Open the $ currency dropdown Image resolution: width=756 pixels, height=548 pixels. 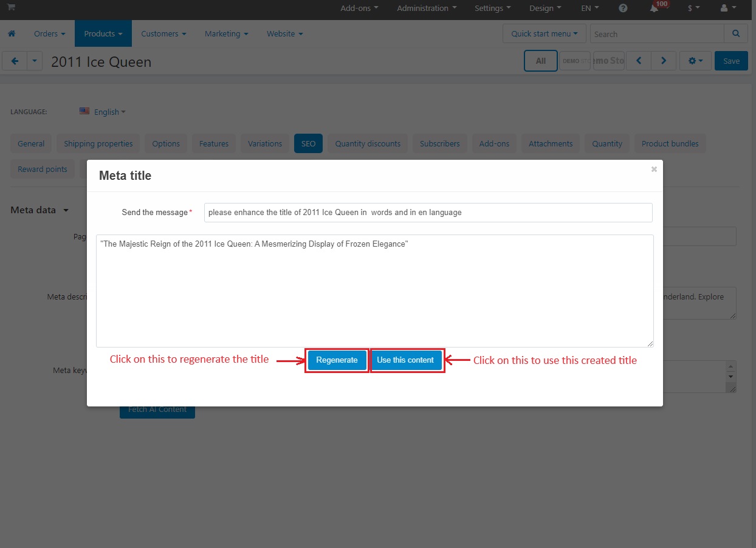coord(693,9)
